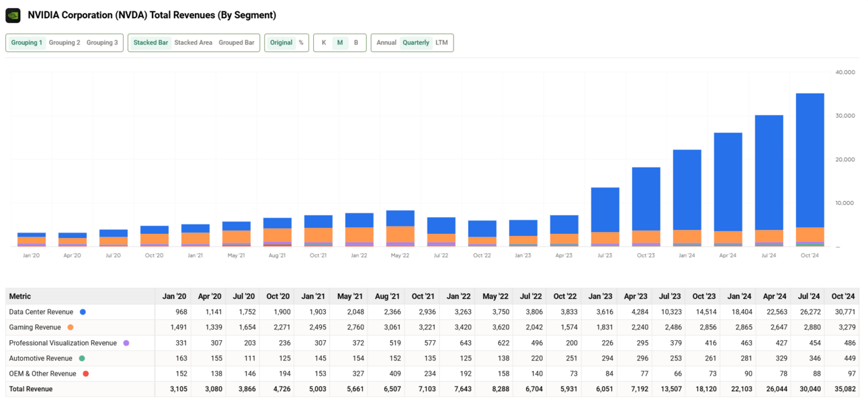868x402 pixels.
Task: Click the Jul '23 table column header
Action: [670, 296]
